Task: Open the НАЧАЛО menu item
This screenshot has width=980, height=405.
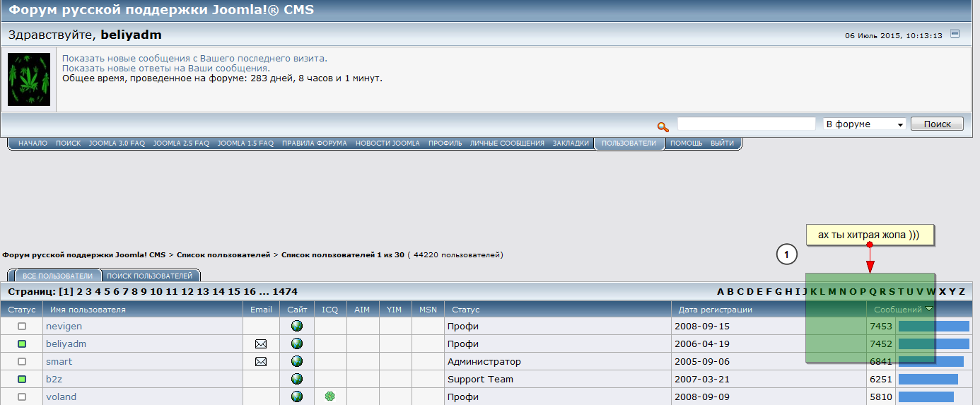Action: tap(33, 143)
